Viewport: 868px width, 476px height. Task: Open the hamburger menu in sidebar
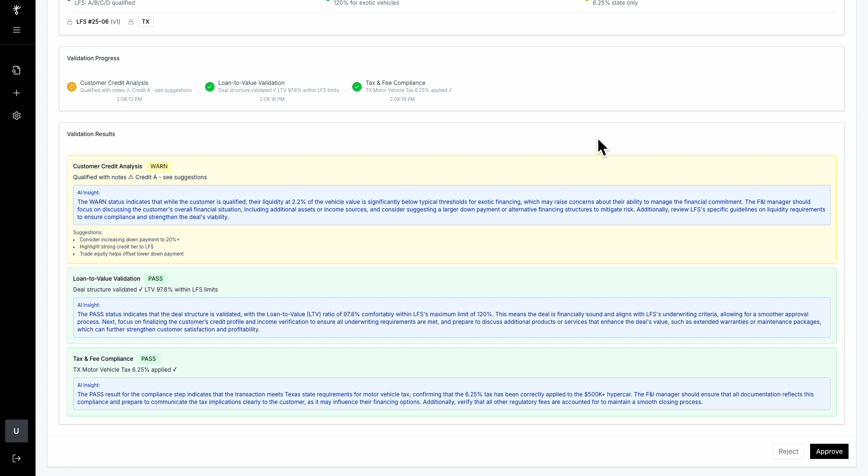coord(17,30)
